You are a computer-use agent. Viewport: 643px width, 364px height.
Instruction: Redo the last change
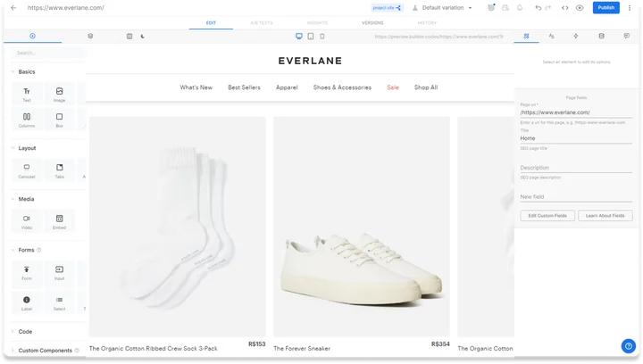pyautogui.click(x=547, y=8)
